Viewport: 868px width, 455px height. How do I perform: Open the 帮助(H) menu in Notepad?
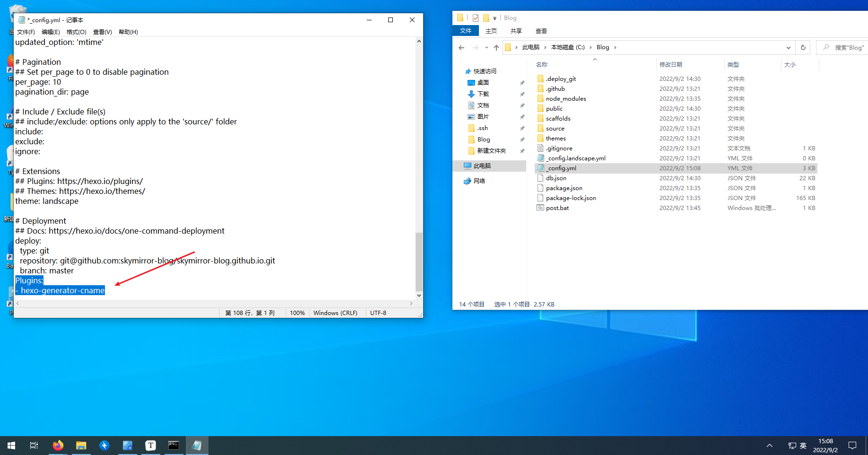point(128,32)
